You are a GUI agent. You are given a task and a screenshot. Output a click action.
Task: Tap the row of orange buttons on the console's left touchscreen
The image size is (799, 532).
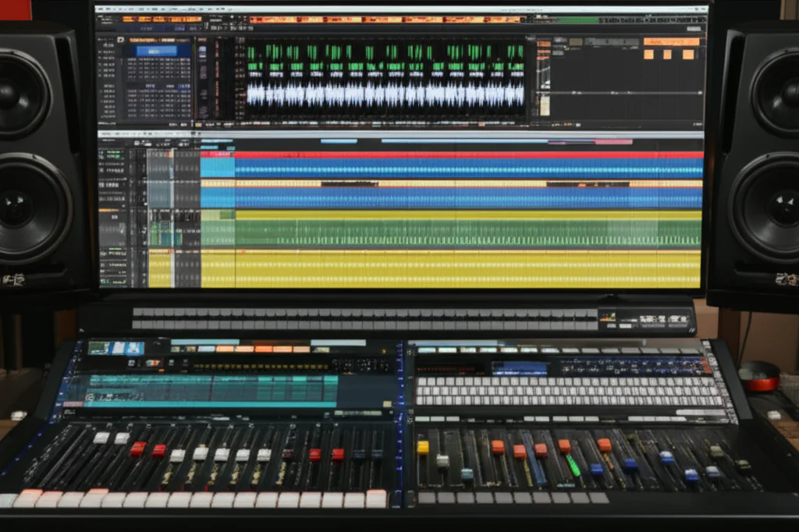(263, 349)
